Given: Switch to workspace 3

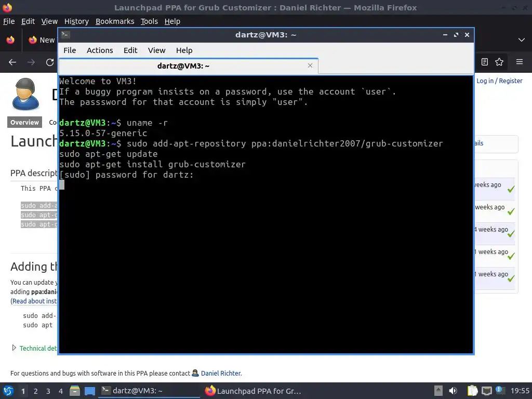Looking at the screenshot, I should click(48, 391).
